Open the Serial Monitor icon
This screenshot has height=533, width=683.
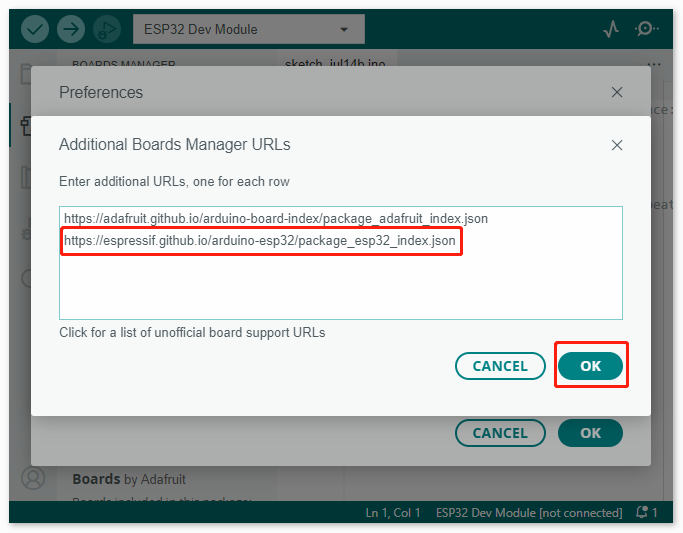pos(646,29)
